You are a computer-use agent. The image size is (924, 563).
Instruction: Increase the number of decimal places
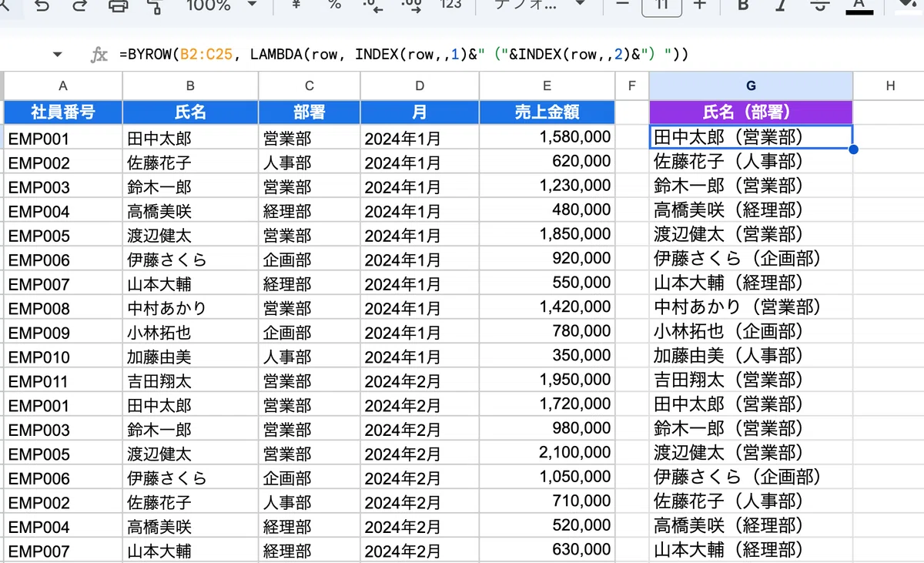pyautogui.click(x=412, y=6)
